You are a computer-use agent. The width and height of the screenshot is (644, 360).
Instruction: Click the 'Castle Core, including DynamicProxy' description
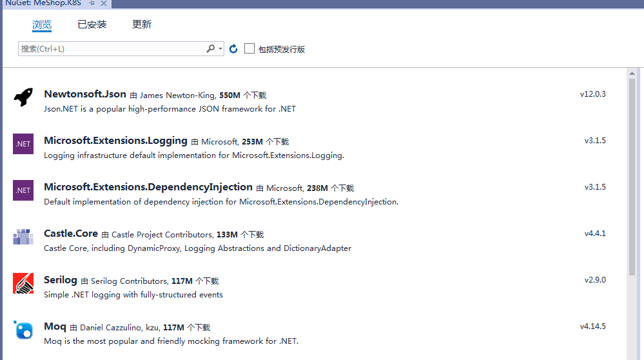pos(197,248)
